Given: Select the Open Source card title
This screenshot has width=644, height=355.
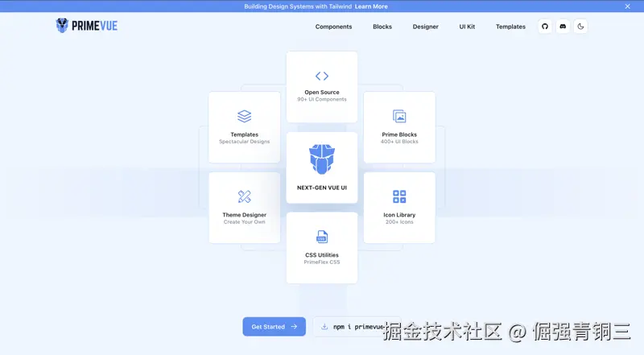Looking at the screenshot, I should pos(322,92).
